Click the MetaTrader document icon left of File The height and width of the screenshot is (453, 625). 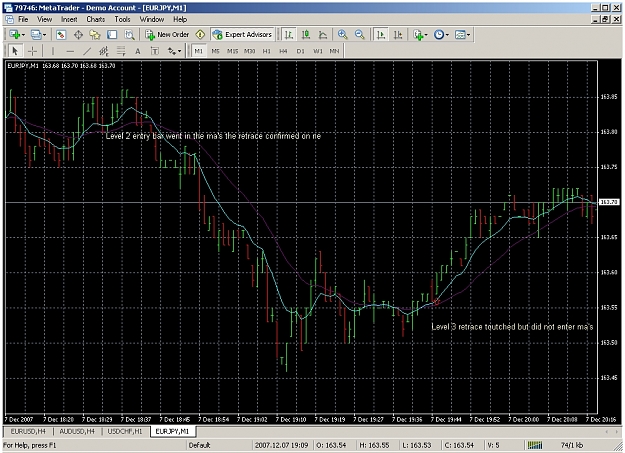click(x=9, y=19)
